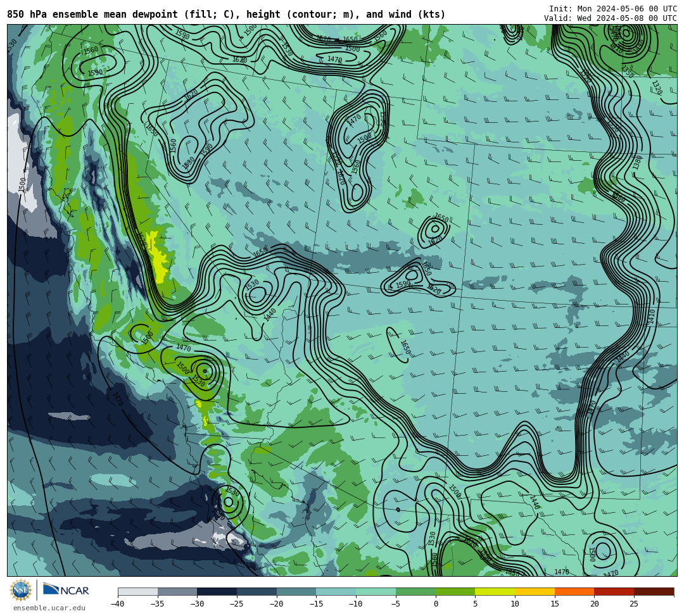This screenshot has height=616, width=684.
Task: Click the -40 colorbar tick label
Action: tap(117, 604)
